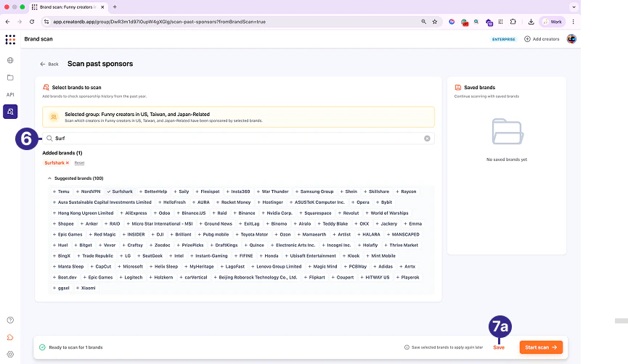Add Ground News brand chip
Screen dimensions: 628x364
(x=215, y=223)
